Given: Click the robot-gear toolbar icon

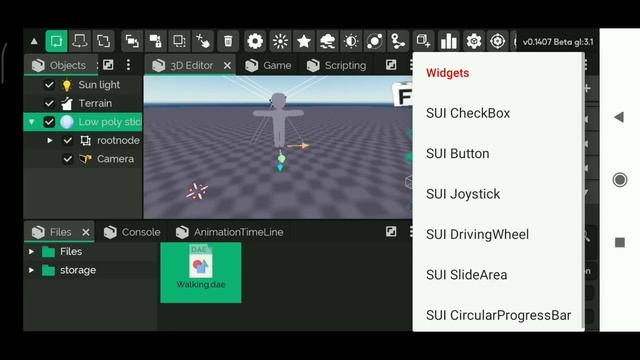Looking at the screenshot, I should point(474,41).
